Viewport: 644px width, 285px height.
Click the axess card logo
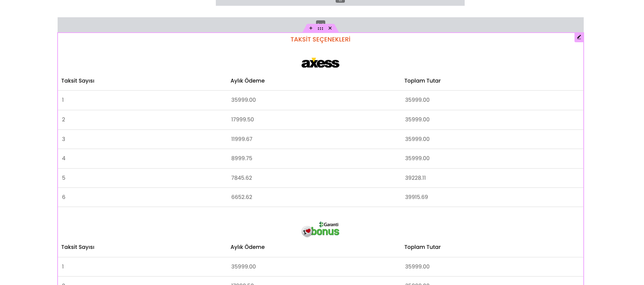click(x=320, y=63)
